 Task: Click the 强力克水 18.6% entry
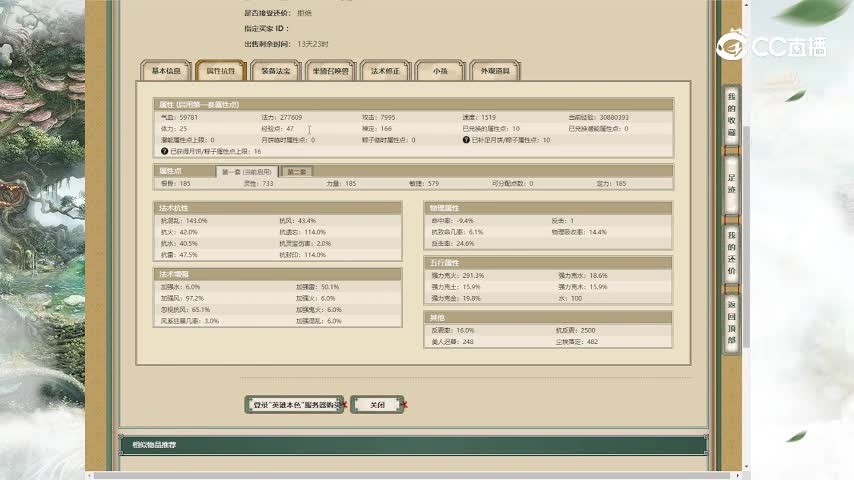[x=583, y=276]
